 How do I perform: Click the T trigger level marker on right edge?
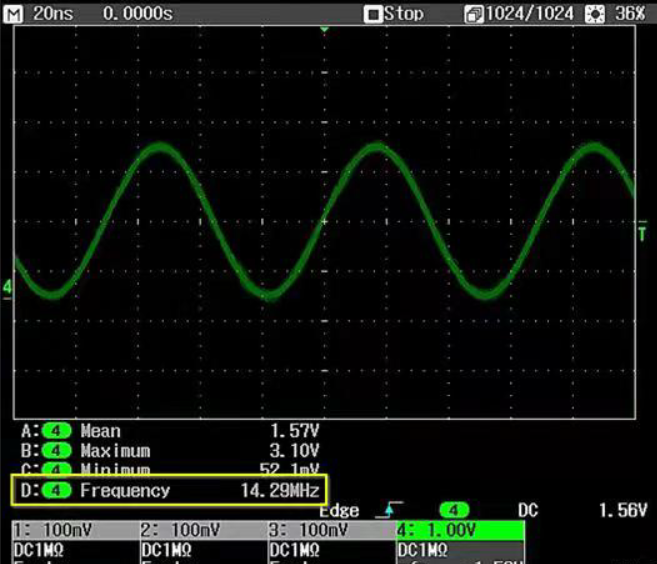642,234
